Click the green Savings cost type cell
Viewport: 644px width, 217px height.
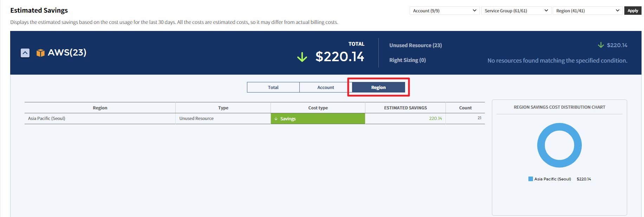318,119
